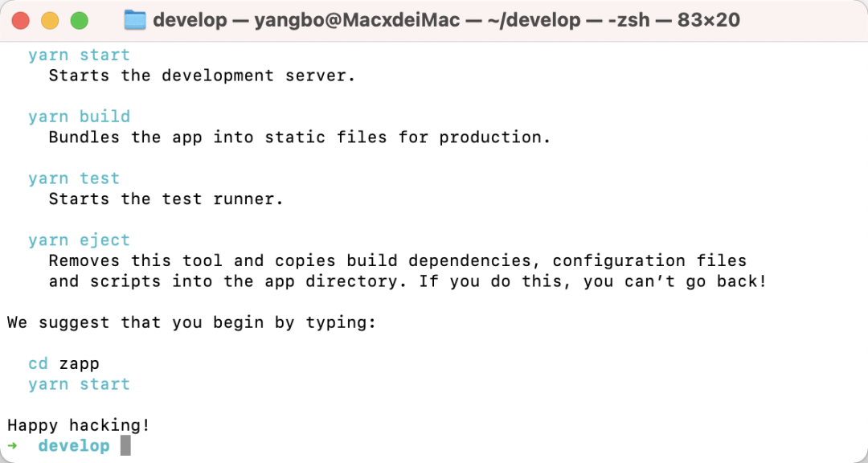Click the 'yarn test' command text
868x463 pixels.
coord(74,178)
